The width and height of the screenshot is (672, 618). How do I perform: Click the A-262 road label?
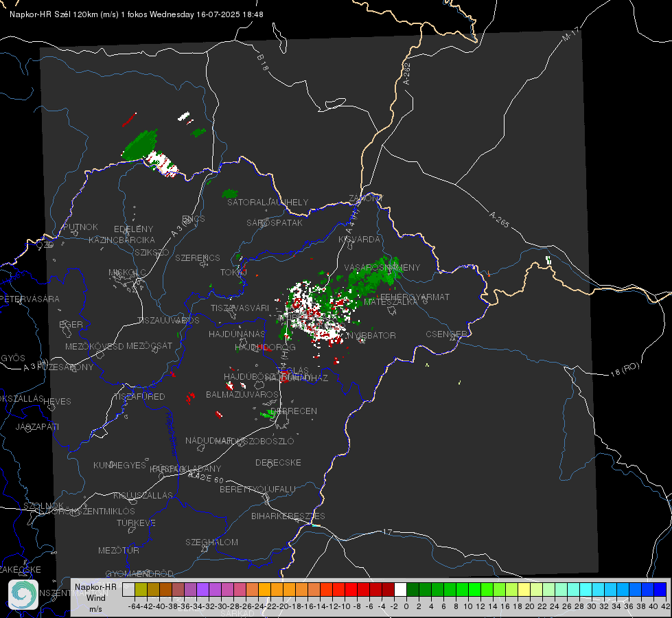click(407, 73)
